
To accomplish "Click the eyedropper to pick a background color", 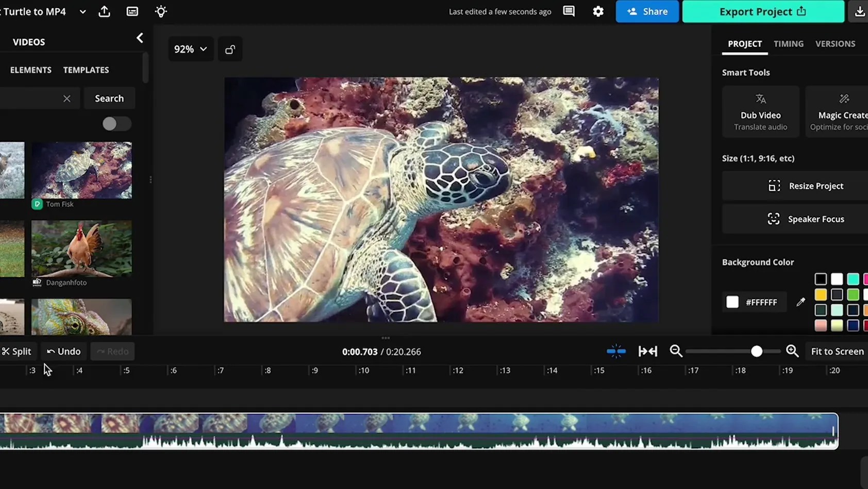I will (800, 302).
